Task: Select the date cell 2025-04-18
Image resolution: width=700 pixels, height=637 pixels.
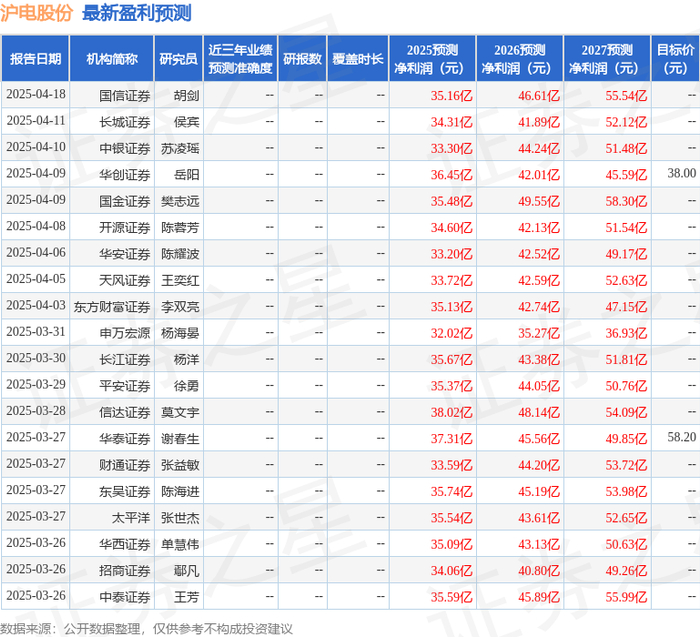Action: coord(36,94)
